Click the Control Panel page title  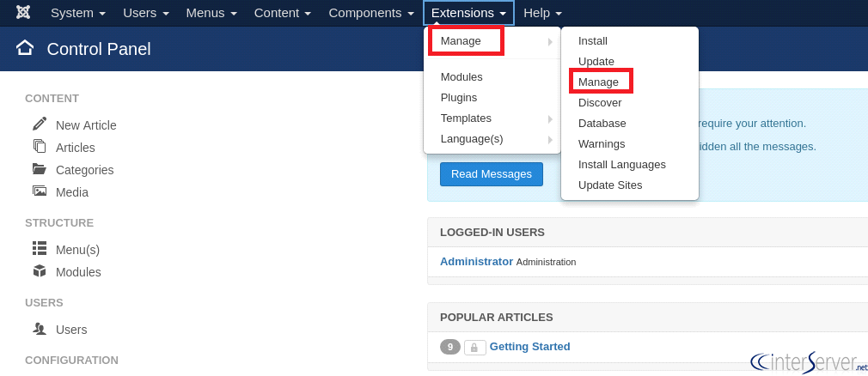pyautogui.click(x=99, y=49)
